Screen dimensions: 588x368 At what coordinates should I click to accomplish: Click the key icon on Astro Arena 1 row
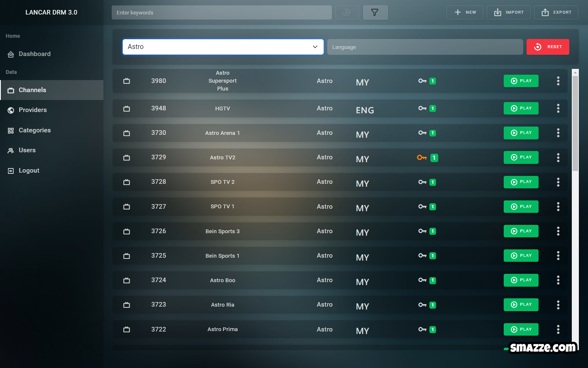(422, 133)
